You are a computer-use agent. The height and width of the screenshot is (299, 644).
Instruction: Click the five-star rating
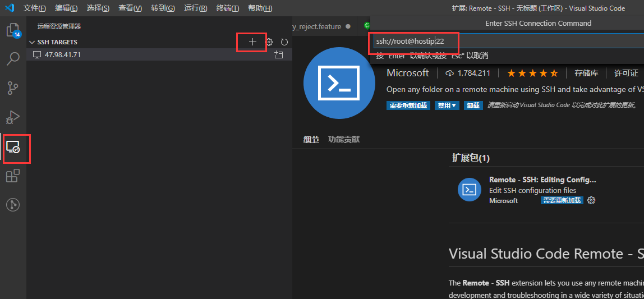tap(533, 73)
